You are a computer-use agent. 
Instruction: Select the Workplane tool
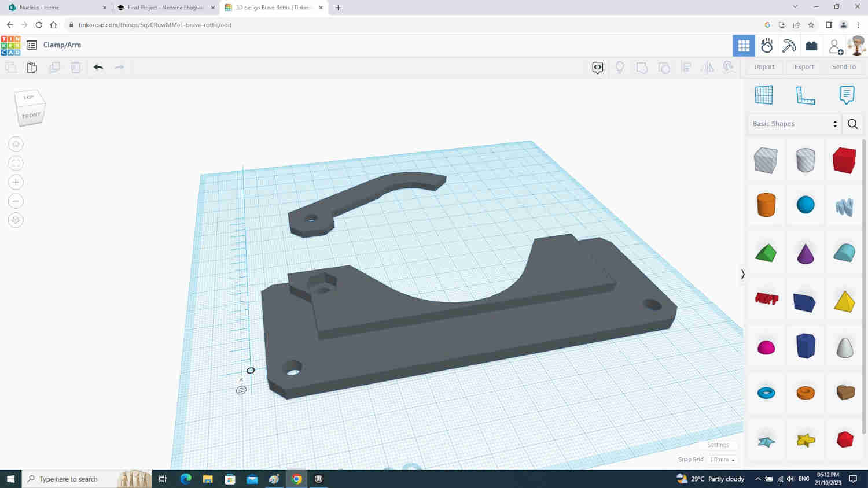tap(764, 95)
